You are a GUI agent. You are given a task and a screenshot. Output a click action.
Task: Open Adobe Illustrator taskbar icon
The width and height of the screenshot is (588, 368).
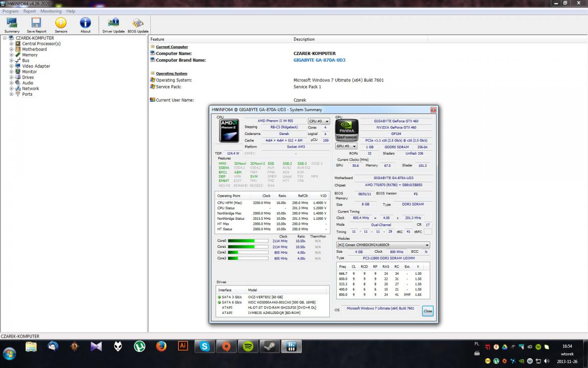pos(183,346)
